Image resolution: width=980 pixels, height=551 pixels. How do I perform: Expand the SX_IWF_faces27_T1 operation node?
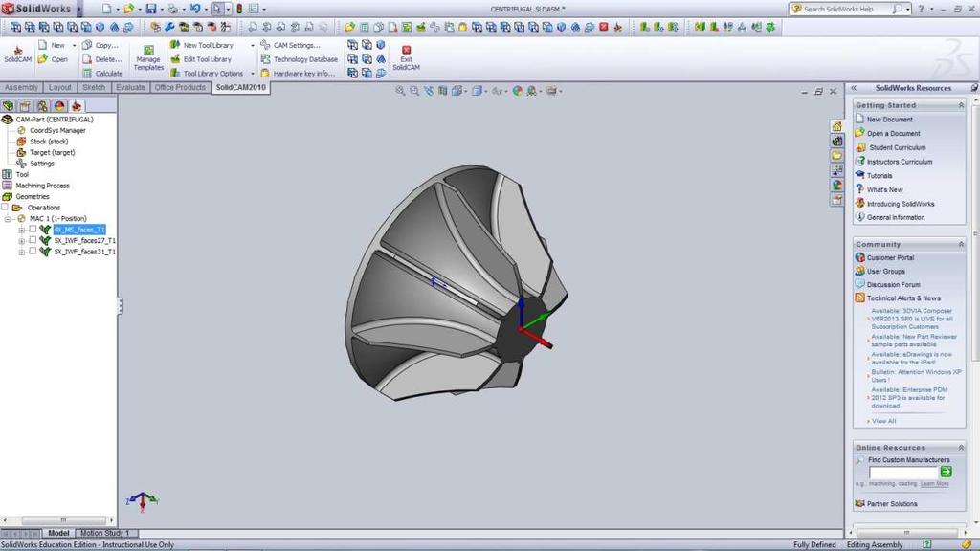[x=22, y=240]
